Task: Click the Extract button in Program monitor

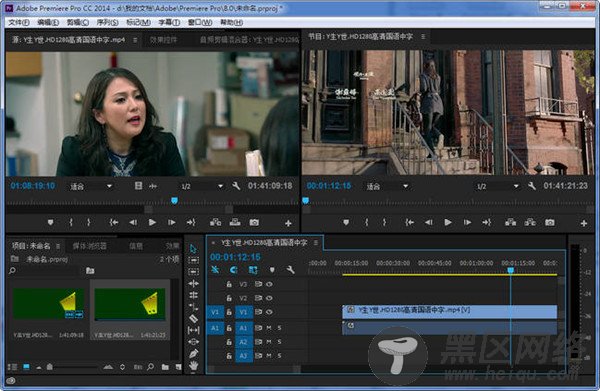Action: 530,222
